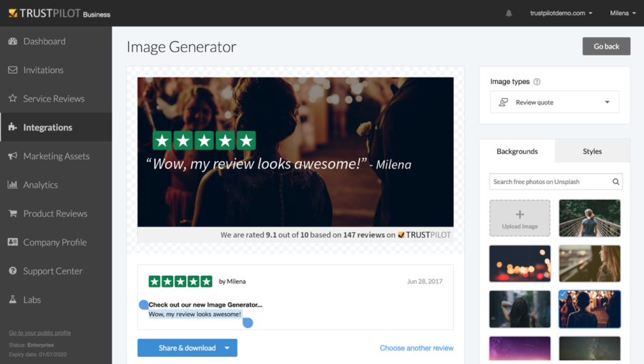This screenshot has width=644, height=364.
Task: Click the Unsplash photo search field
Action: [556, 181]
